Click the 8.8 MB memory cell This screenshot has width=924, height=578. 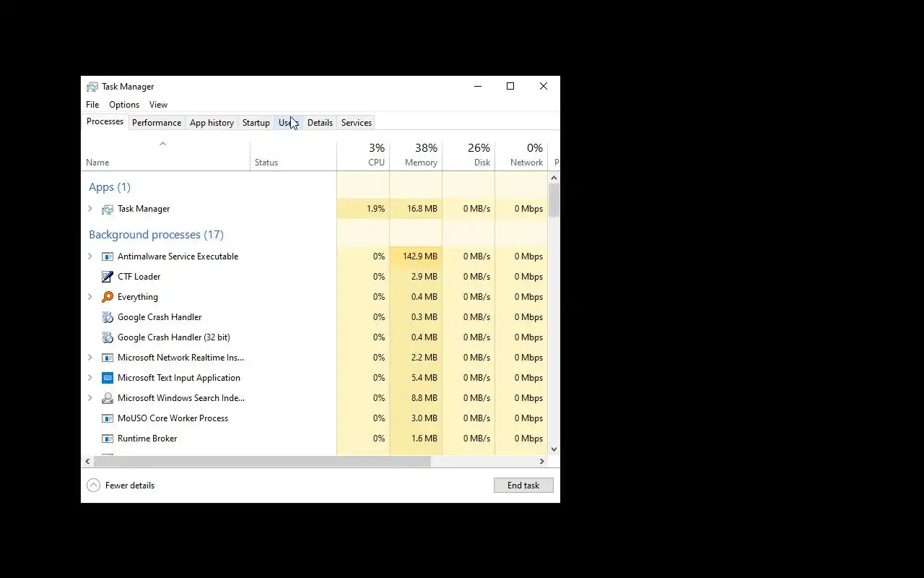[x=416, y=398]
